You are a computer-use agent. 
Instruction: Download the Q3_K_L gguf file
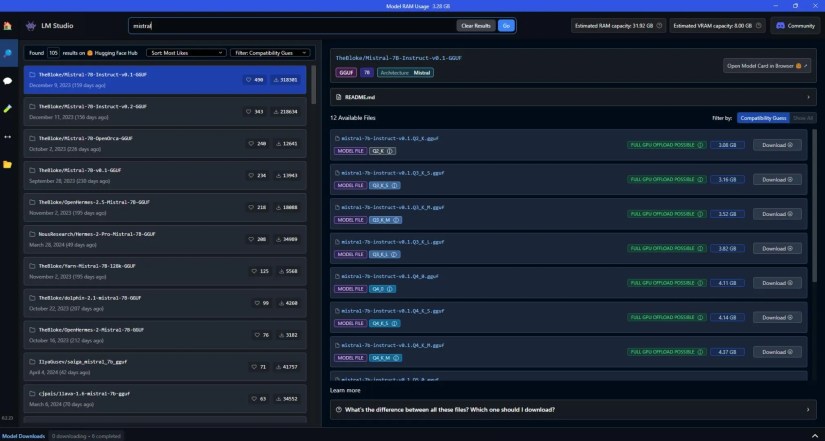(x=777, y=248)
